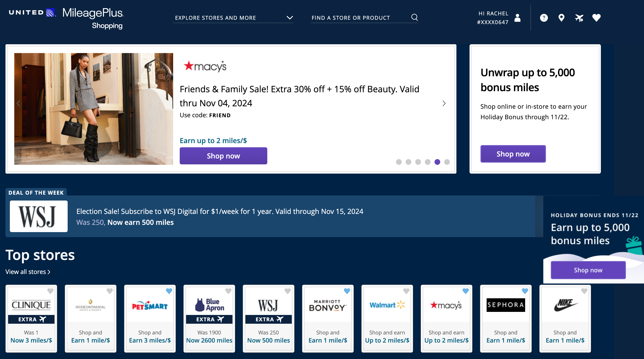
Task: Click the search magnifier icon
Action: point(415,17)
